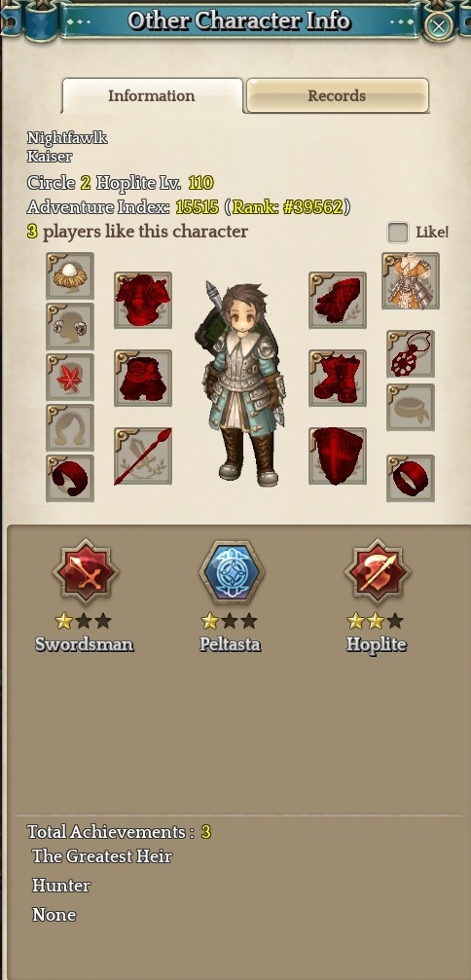Click the Swordsman class emblem
The height and width of the screenshot is (980, 471).
coord(86,572)
